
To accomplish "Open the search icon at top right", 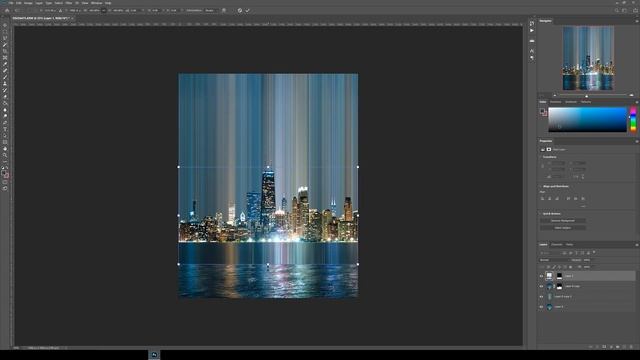I will (x=617, y=11).
